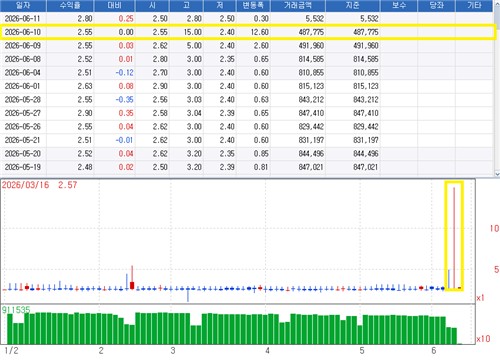Viewport: 500px width, 361px height.
Task: Click the 1/2 month axis label
Action: (x=11, y=351)
